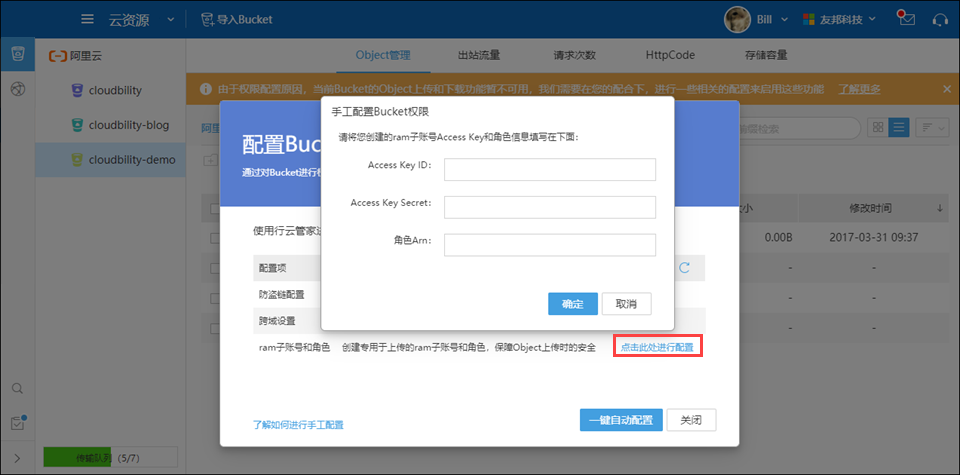Click the headset support icon

[x=939, y=19]
